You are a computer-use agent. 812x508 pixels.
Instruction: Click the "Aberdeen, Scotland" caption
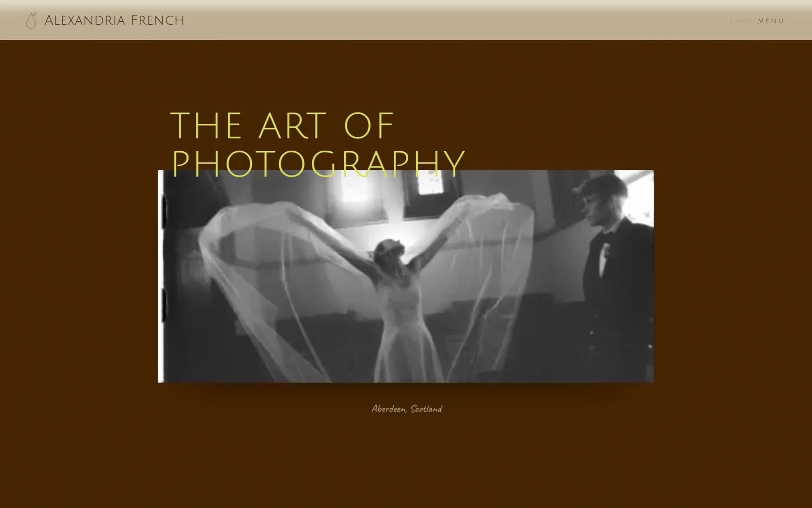pyautogui.click(x=406, y=409)
